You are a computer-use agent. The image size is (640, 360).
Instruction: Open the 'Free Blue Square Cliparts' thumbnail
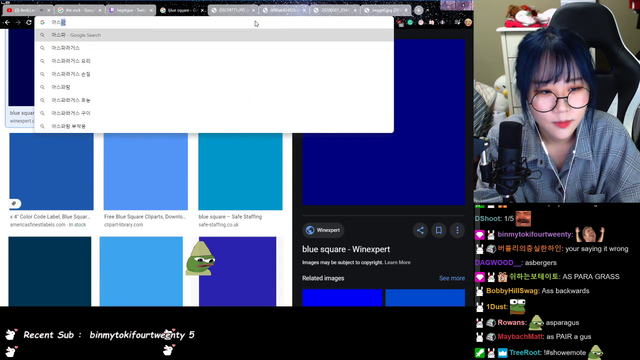click(146, 171)
